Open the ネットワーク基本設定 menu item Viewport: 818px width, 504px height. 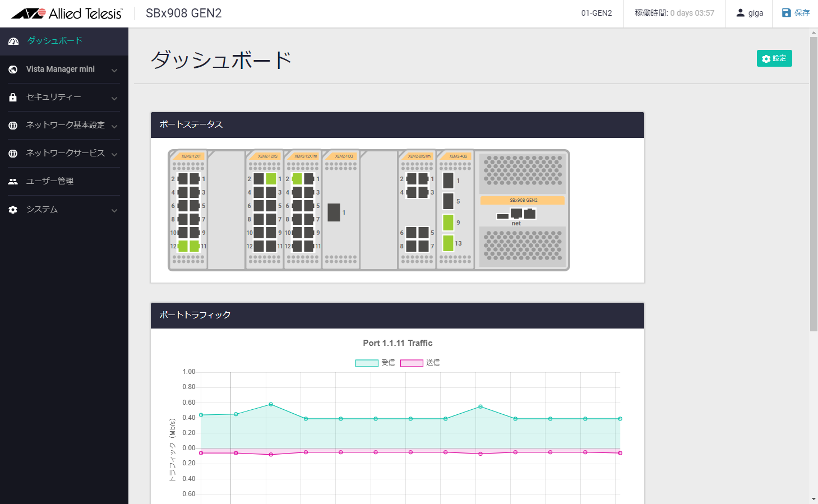64,125
